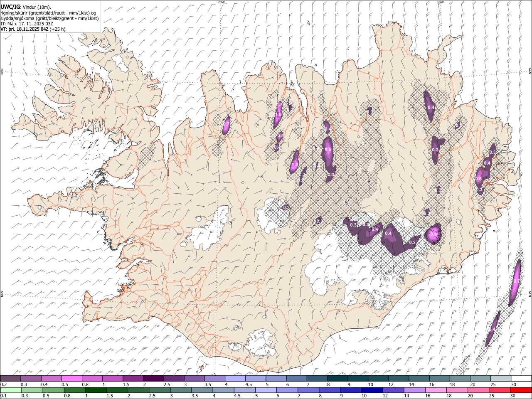Viewport: 532px width, 399px height.
Task: Pick the pink rain swatch from 18 to 20
Action: [457, 390]
